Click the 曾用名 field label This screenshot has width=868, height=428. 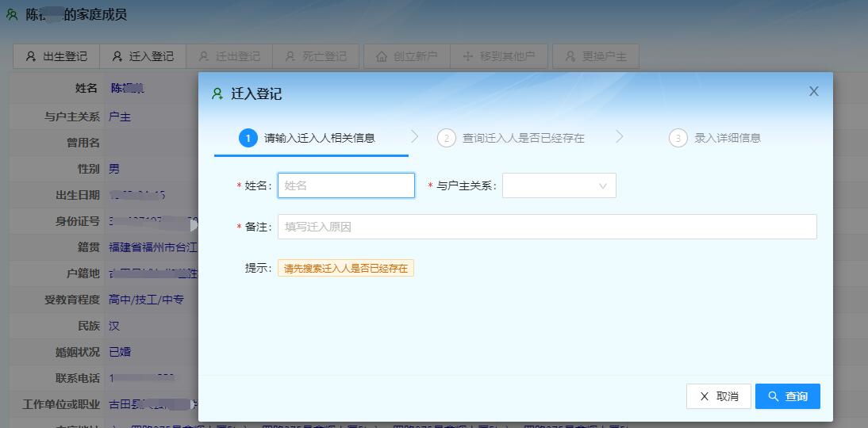click(x=83, y=143)
